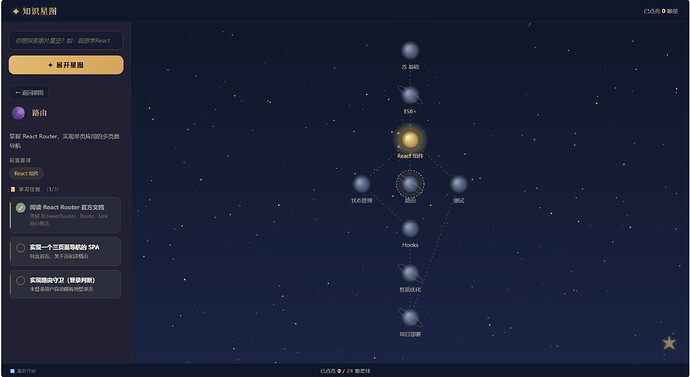690x377 pixels.
Task: Click the 学习任务 (1/3) label
Action: pos(39,189)
